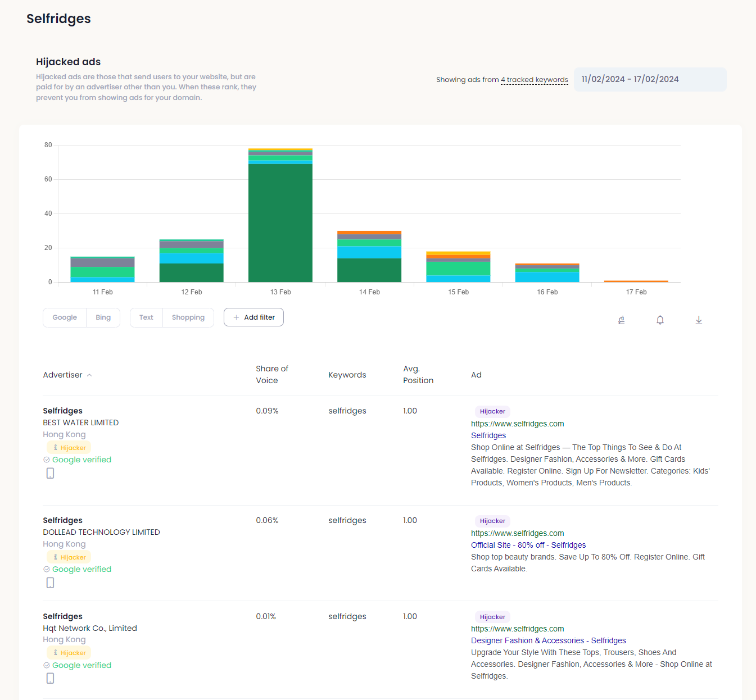Click mobile device icon for DOLLEAD TECHNOLOGY
The image size is (756, 700).
pyautogui.click(x=50, y=583)
